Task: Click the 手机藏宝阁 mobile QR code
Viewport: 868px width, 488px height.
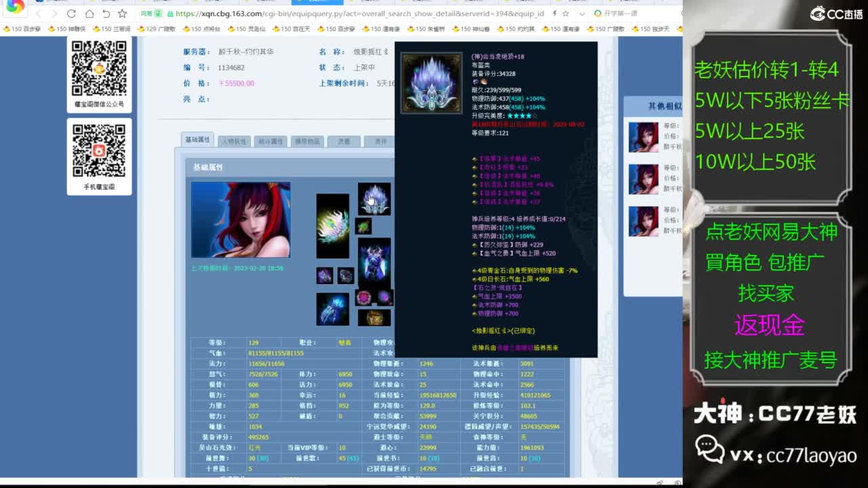Action: click(99, 150)
